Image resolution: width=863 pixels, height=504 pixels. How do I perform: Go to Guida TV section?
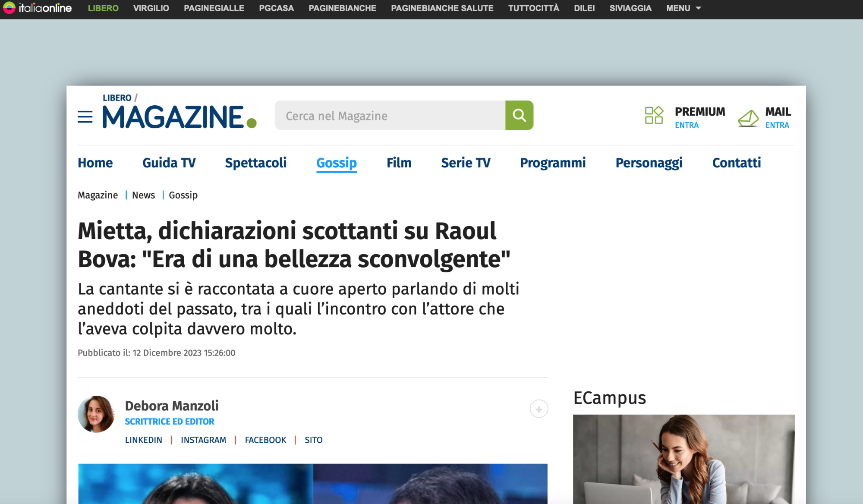(169, 163)
